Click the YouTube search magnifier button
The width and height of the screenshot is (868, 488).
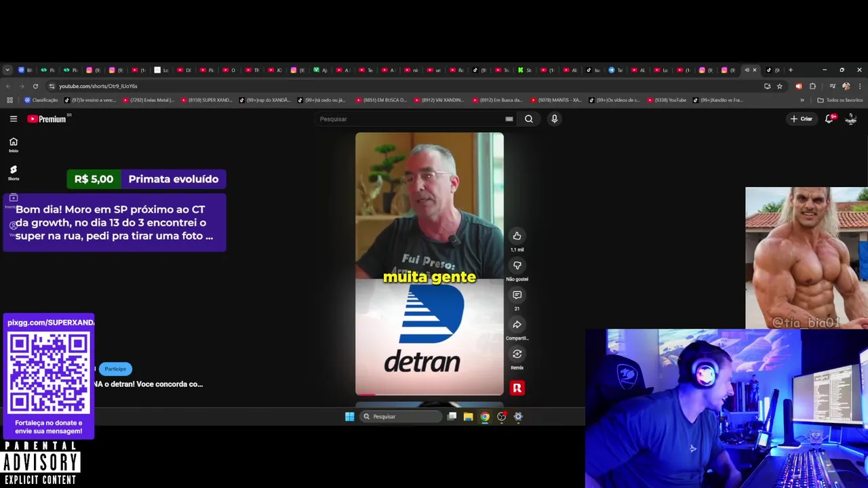[529, 119]
